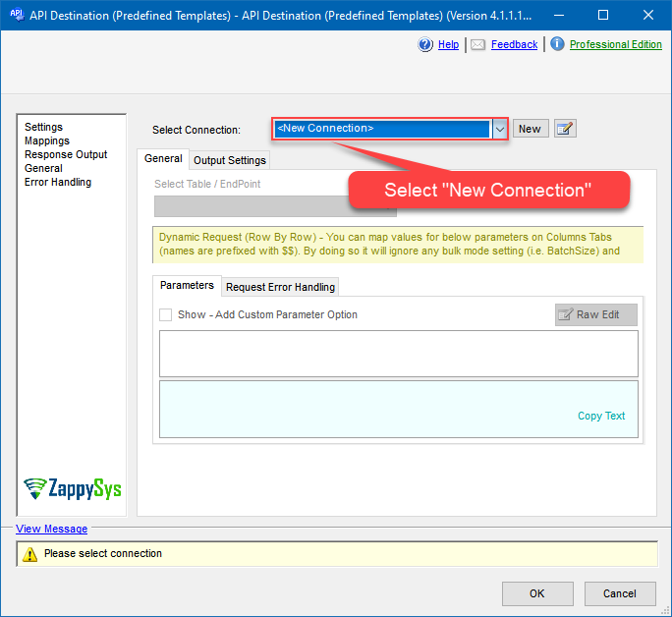Click the yellow warning icon in message bar
This screenshot has width=672, height=617.
click(29, 554)
